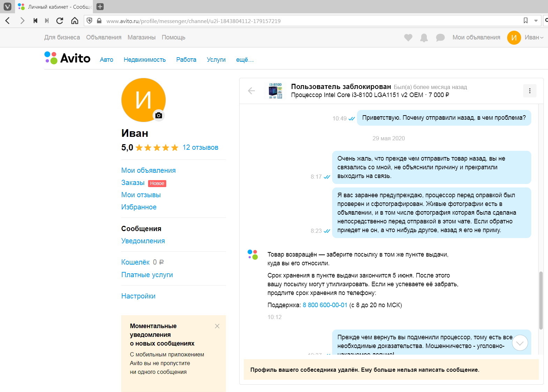Expand the ещё… categories menu
This screenshot has height=392, width=548.
pyautogui.click(x=245, y=60)
